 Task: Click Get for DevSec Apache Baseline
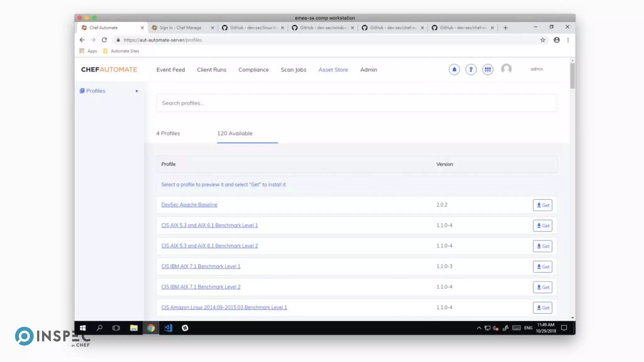[x=542, y=205]
